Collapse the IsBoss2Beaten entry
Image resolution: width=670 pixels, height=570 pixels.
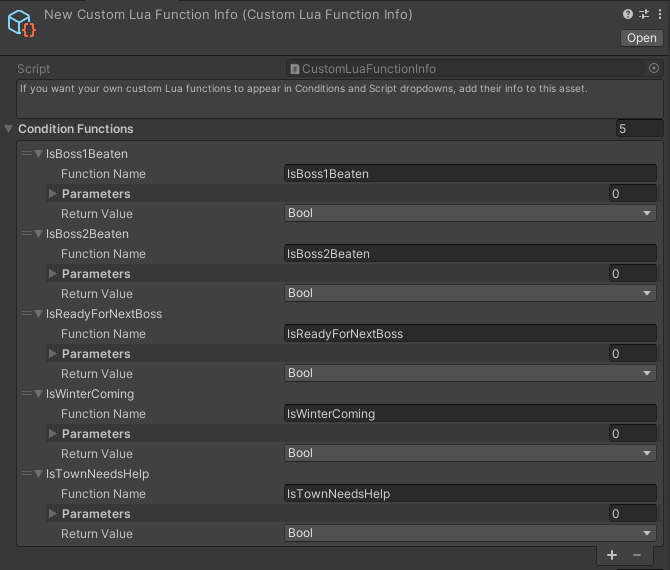pos(38,234)
